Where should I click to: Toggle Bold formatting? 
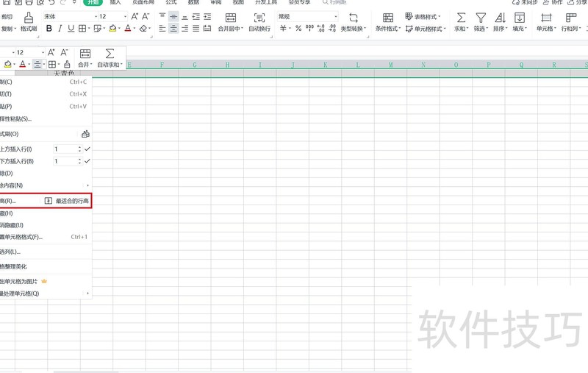pyautogui.click(x=49, y=28)
